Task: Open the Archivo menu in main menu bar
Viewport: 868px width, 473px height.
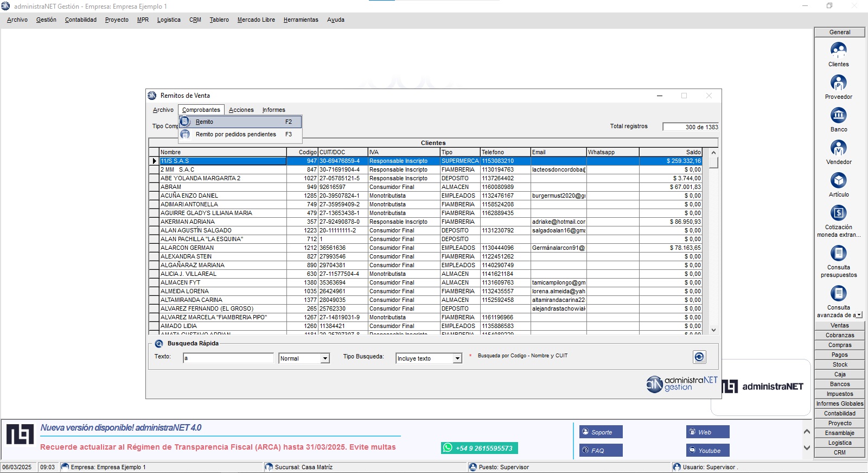Action: (x=17, y=20)
